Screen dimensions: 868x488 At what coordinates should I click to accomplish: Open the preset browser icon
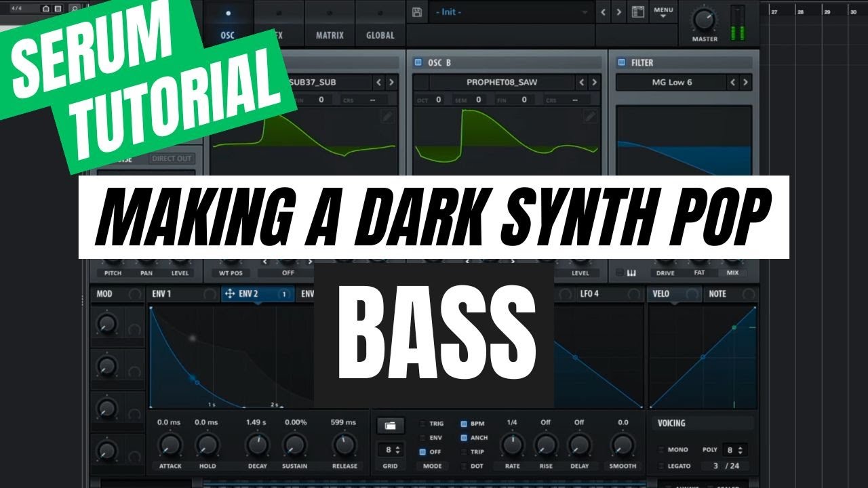637,12
